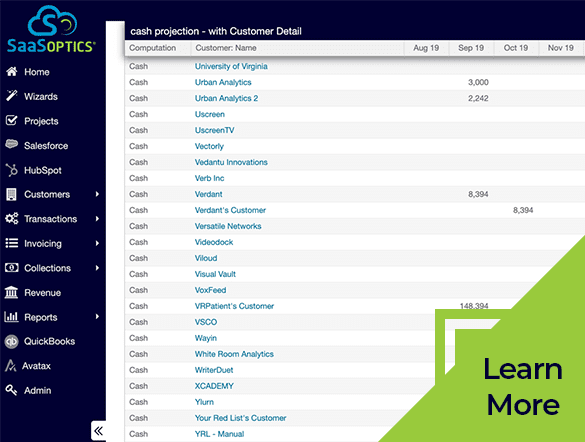Click the Admin key icon
Image resolution: width=585 pixels, height=442 pixels.
tap(12, 390)
